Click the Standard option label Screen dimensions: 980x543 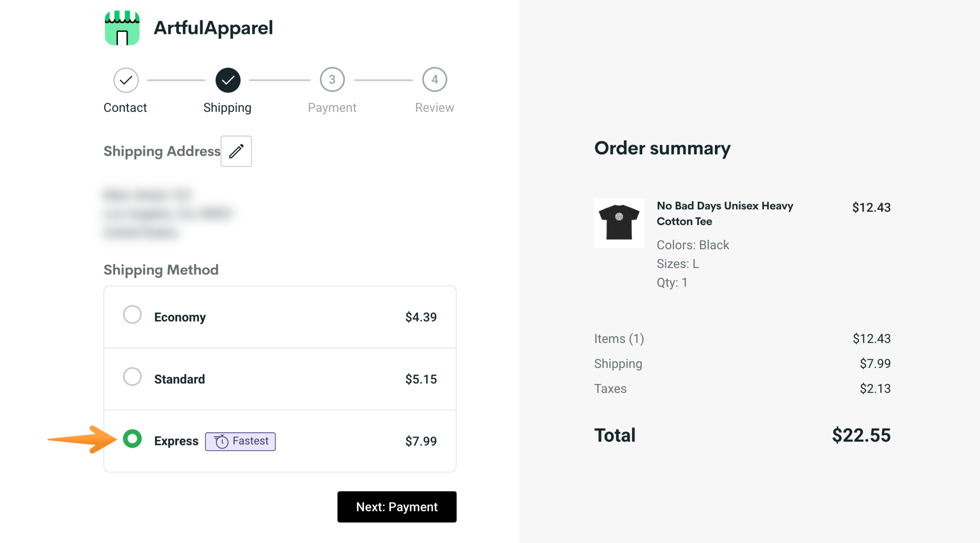pyautogui.click(x=179, y=379)
